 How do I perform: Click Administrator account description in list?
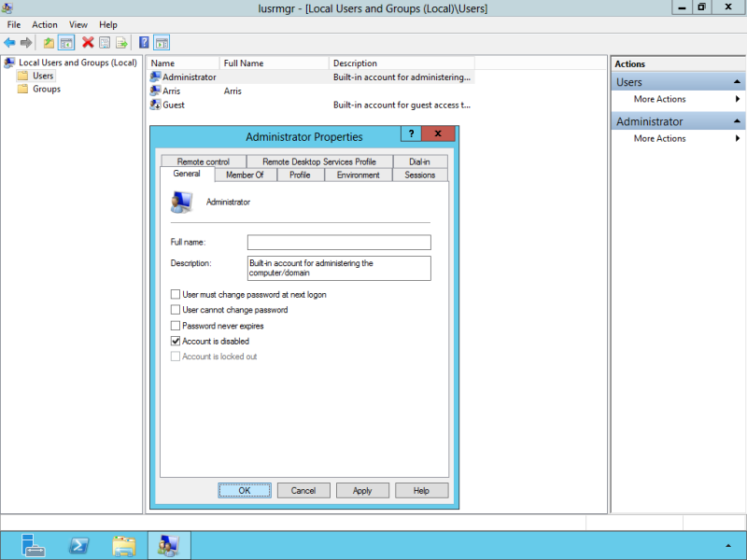tap(402, 77)
